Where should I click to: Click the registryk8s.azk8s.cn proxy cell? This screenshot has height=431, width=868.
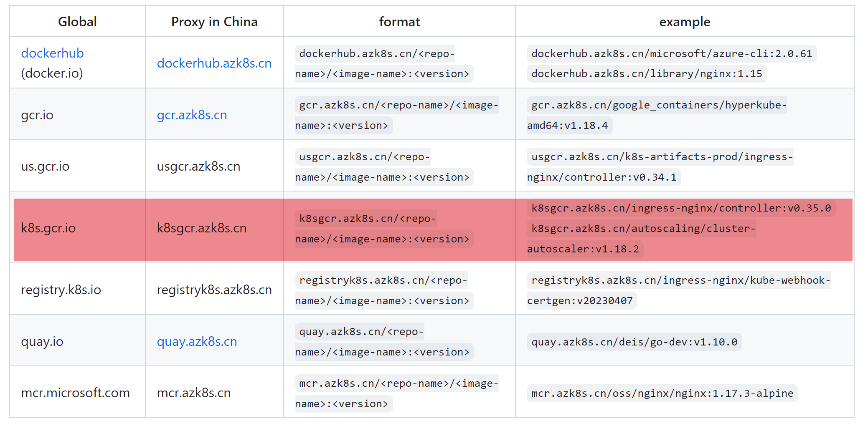click(214, 290)
